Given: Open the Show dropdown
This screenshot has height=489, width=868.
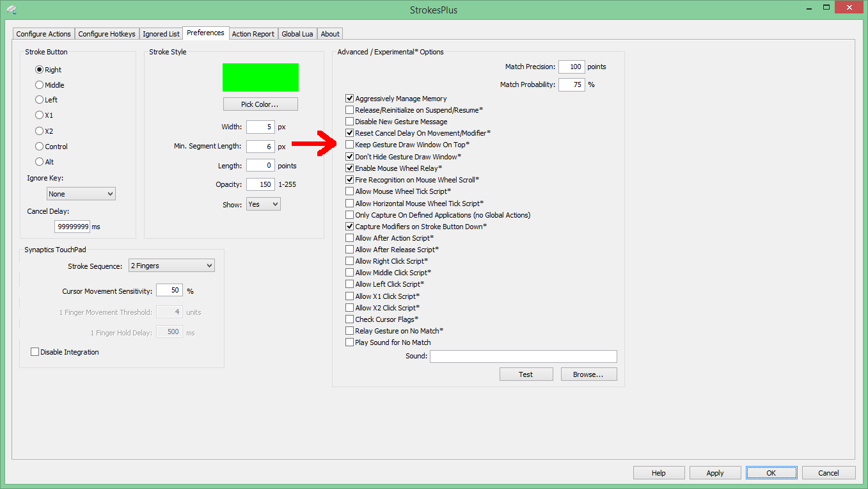Looking at the screenshot, I should point(264,204).
